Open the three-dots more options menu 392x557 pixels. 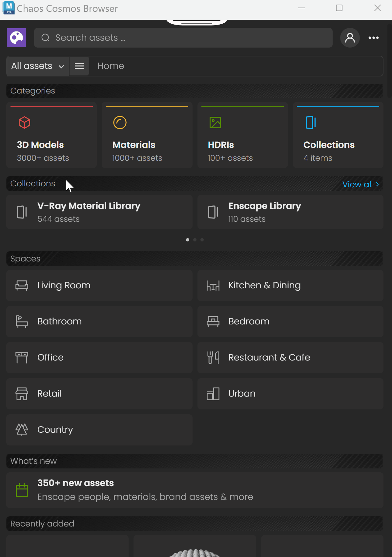click(x=374, y=38)
